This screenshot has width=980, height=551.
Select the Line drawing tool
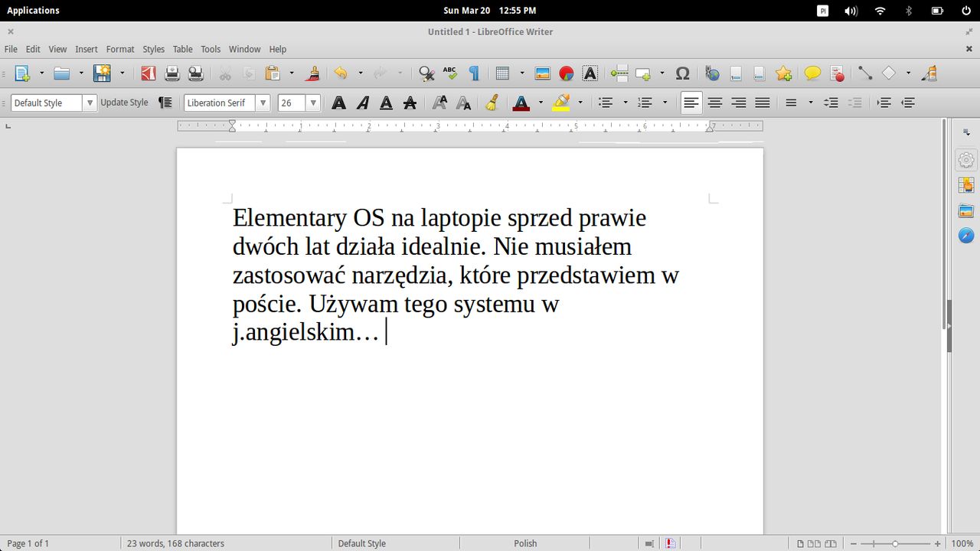864,73
